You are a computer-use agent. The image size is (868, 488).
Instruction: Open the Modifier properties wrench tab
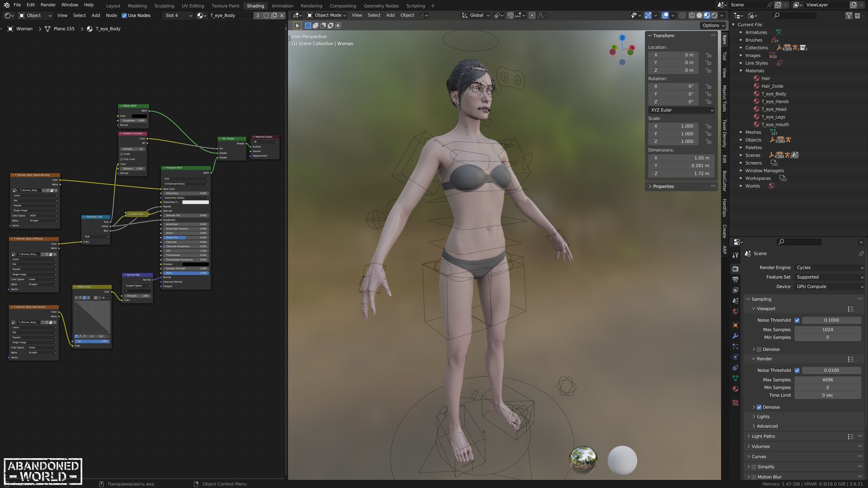pos(735,336)
